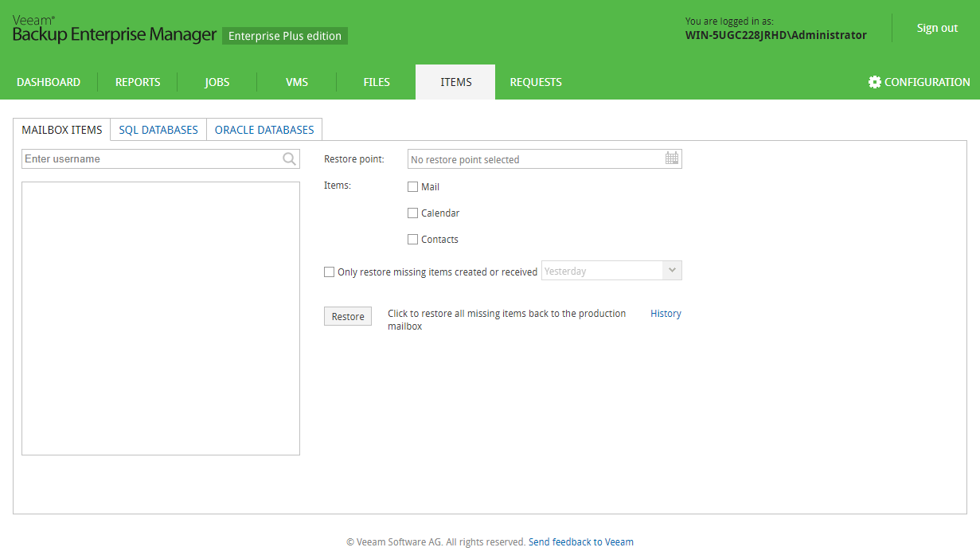This screenshot has height=555, width=980.
Task: Toggle Only restore missing items checkbox
Action: point(329,272)
